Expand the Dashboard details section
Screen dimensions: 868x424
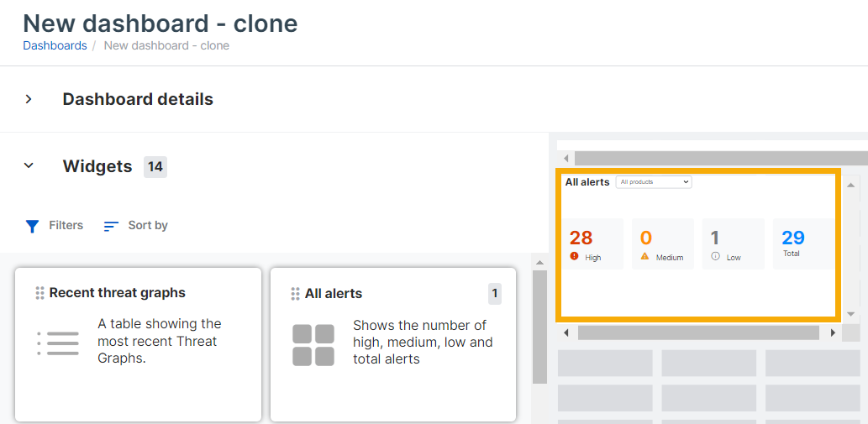coord(29,99)
